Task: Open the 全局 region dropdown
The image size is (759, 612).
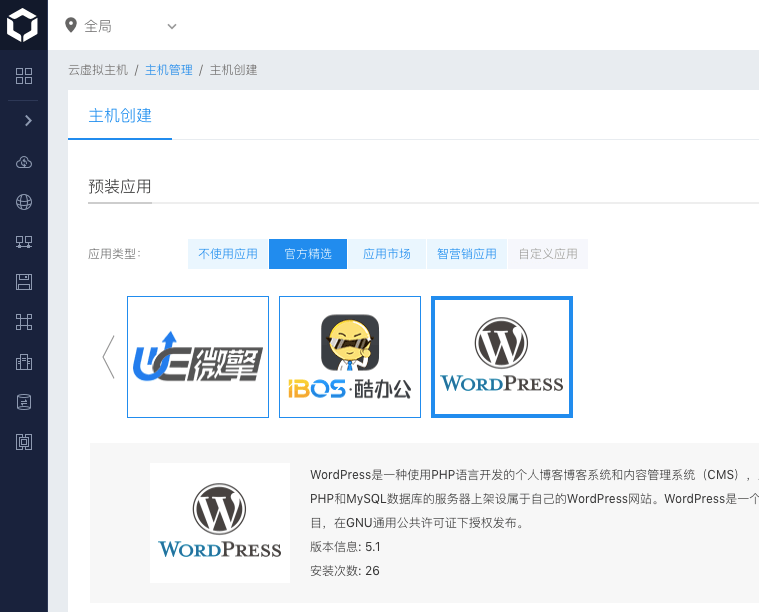Action: [x=121, y=26]
